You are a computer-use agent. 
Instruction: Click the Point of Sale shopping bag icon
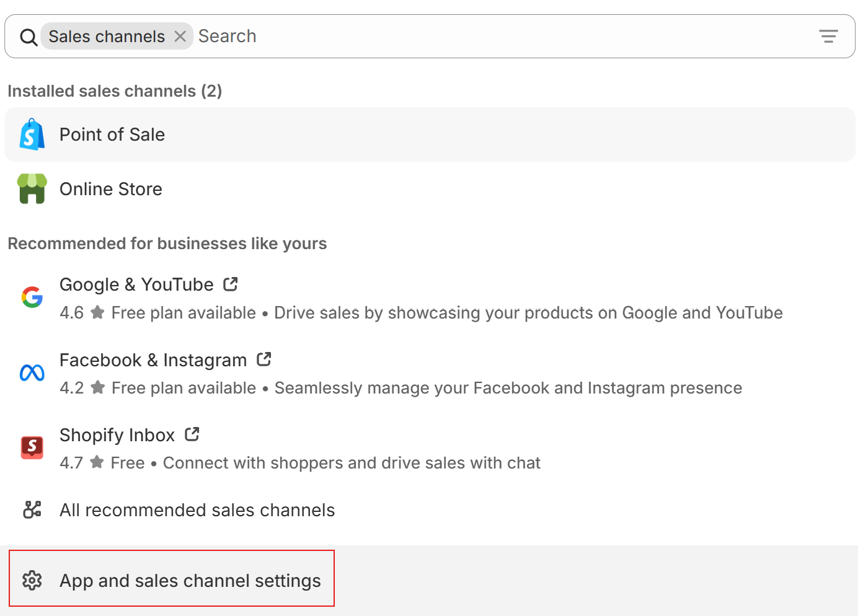tap(32, 134)
